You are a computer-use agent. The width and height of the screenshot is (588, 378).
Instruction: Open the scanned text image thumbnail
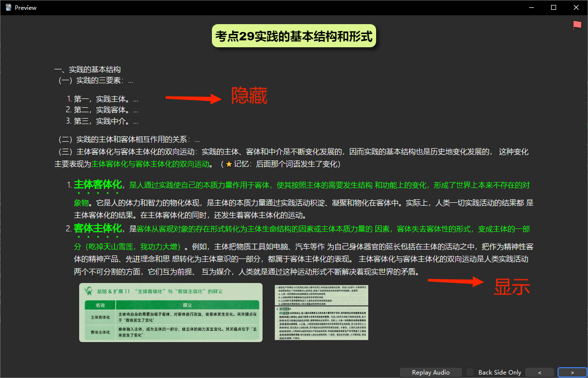[x=321, y=313]
